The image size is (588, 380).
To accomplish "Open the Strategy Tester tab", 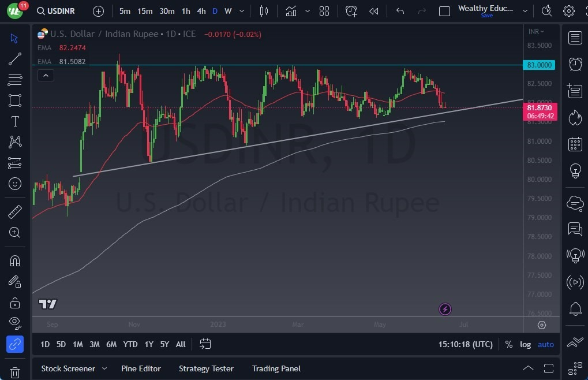I will [x=206, y=368].
